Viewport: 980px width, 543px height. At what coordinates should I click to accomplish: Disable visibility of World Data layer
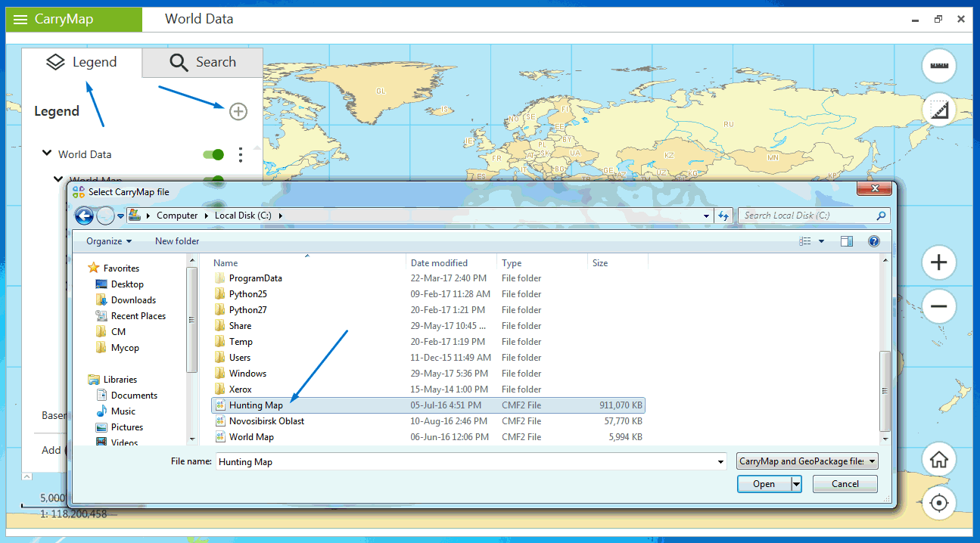pos(213,154)
